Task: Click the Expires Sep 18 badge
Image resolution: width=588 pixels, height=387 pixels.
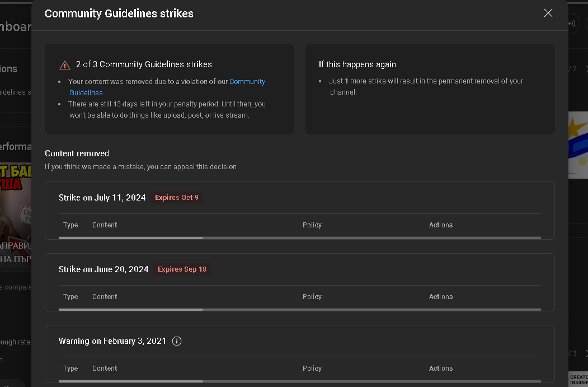Action: tap(182, 269)
